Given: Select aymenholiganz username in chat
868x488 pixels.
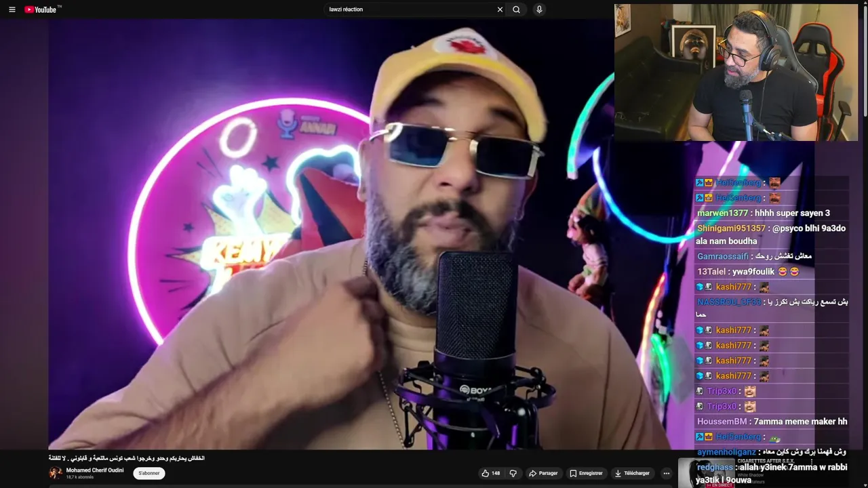Looking at the screenshot, I should pos(726,452).
